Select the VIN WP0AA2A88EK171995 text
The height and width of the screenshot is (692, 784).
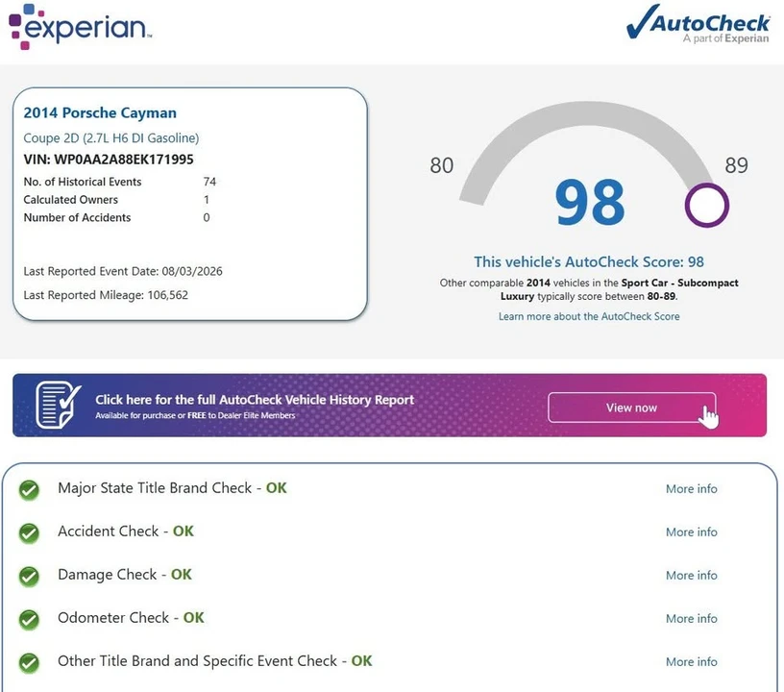pyautogui.click(x=109, y=160)
